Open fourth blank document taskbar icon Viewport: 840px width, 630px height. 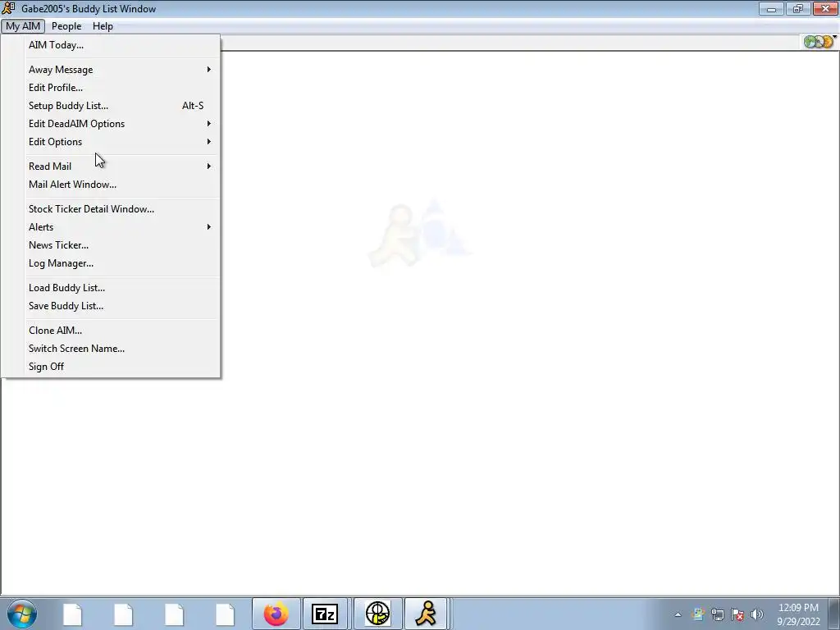226,614
